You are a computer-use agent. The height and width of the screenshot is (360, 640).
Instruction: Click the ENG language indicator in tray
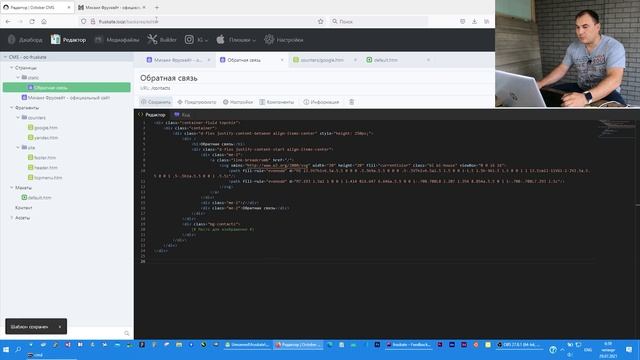(x=588, y=350)
